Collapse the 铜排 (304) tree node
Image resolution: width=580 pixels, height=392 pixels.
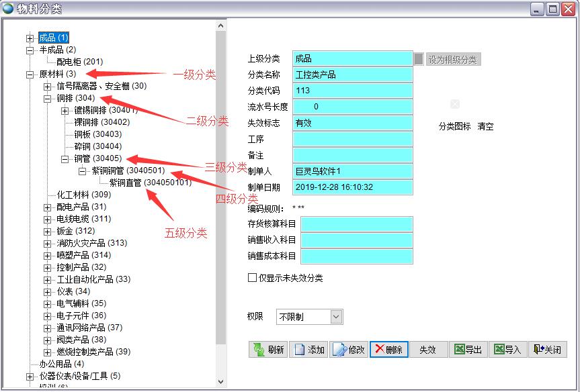click(48, 99)
